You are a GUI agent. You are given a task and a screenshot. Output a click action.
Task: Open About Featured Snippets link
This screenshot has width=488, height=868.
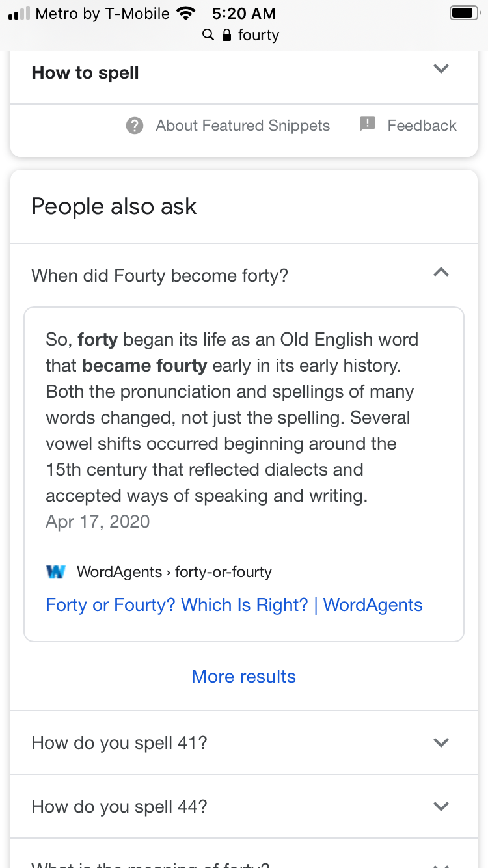pyautogui.click(x=243, y=126)
